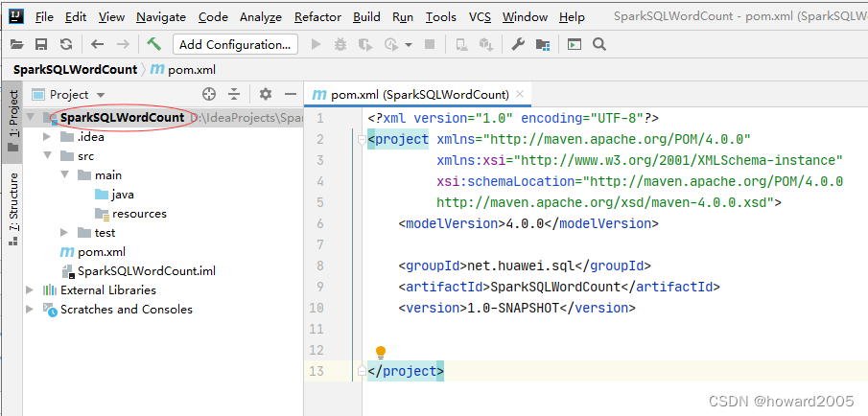Image resolution: width=868 pixels, height=416 pixels.
Task: Toggle the 1: Project tool window tab
Action: pyautogui.click(x=12, y=122)
